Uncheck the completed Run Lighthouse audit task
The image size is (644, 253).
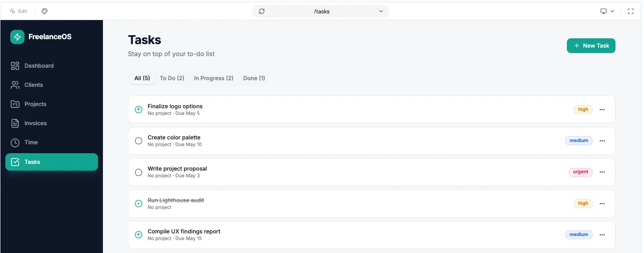139,204
